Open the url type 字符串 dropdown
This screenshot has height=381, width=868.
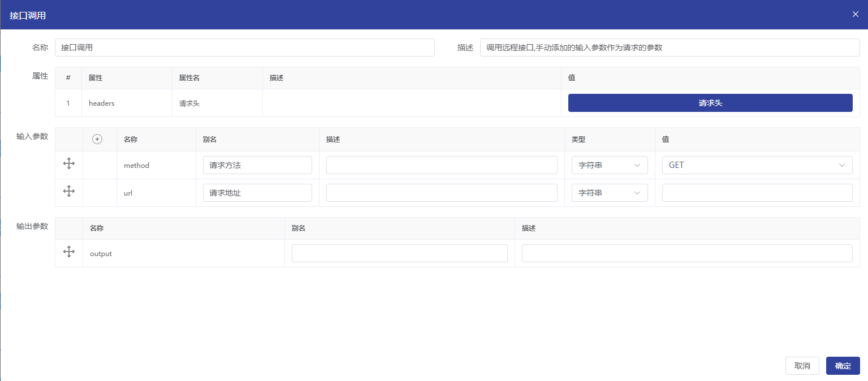609,193
